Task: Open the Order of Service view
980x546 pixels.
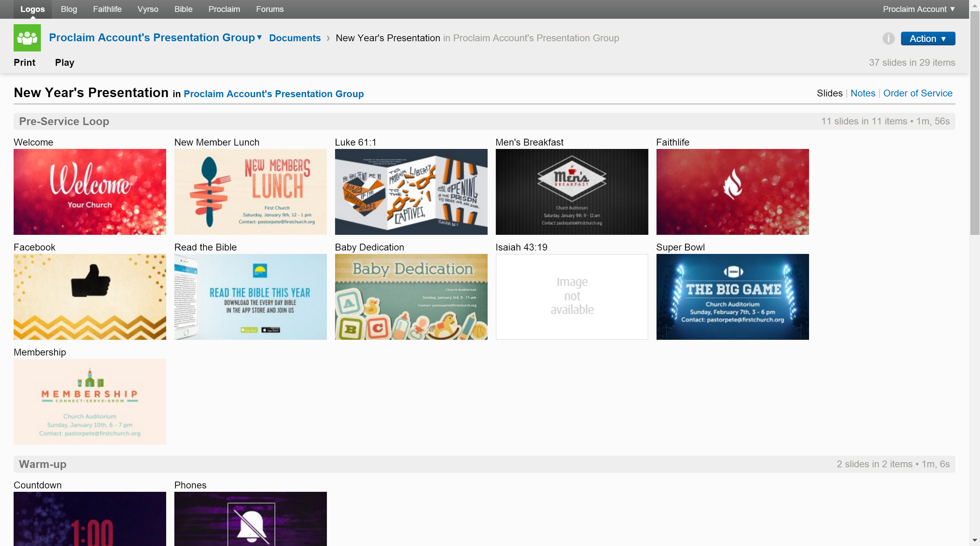Action: (917, 93)
